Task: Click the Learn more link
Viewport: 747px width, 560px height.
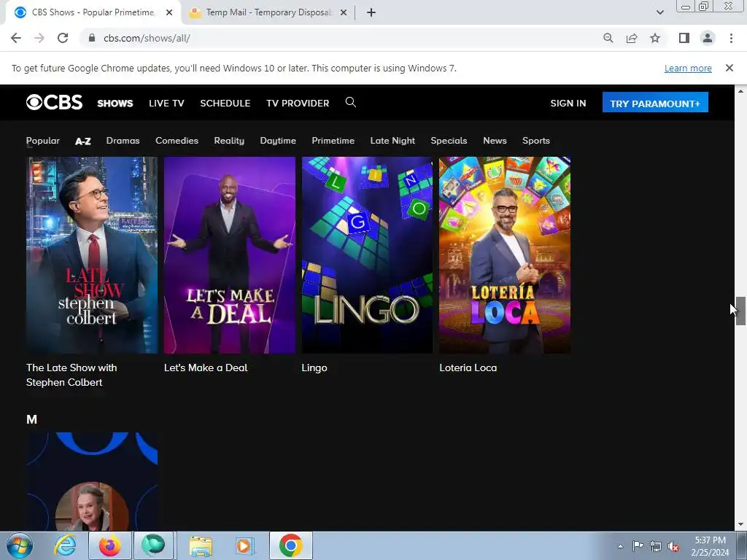Action: coord(688,68)
